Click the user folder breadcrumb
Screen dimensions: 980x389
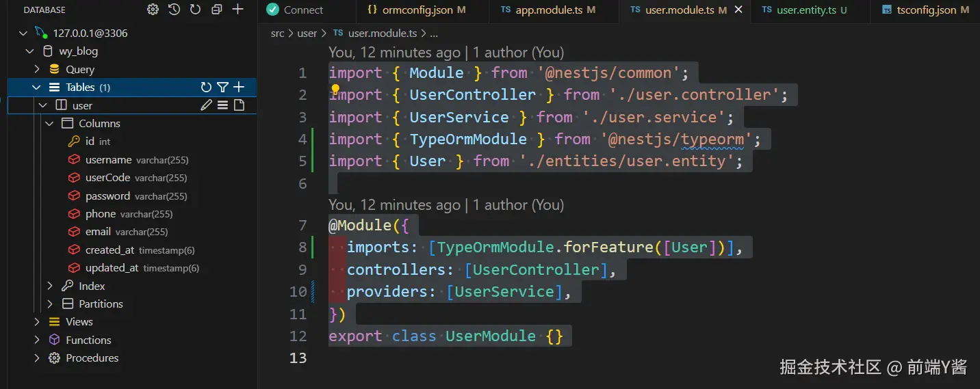[x=307, y=33]
